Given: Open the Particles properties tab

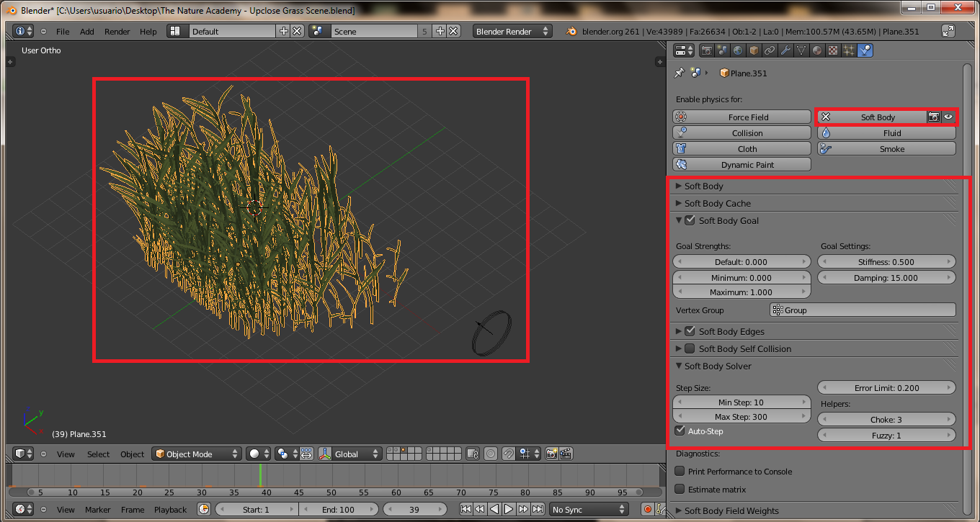Looking at the screenshot, I should coord(849,50).
